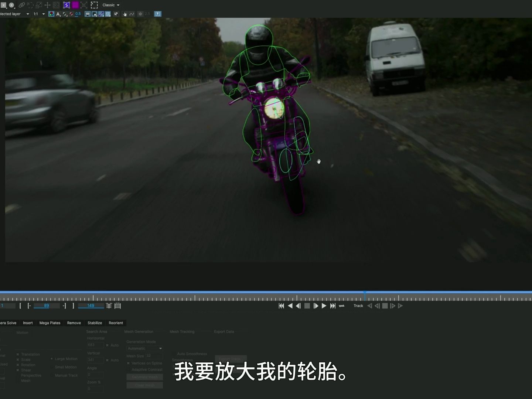The image size is (532, 399).
Task: Click the Generate mesh button
Action: pos(145,377)
